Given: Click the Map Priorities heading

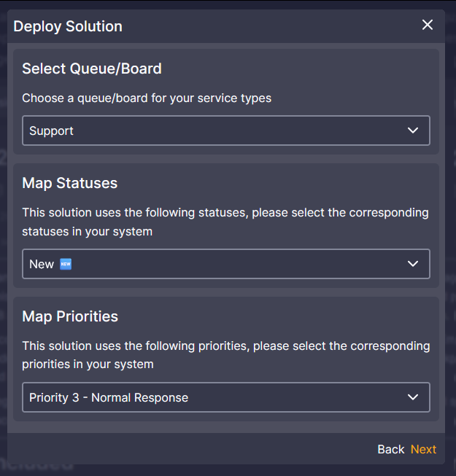Looking at the screenshot, I should click(x=70, y=316).
